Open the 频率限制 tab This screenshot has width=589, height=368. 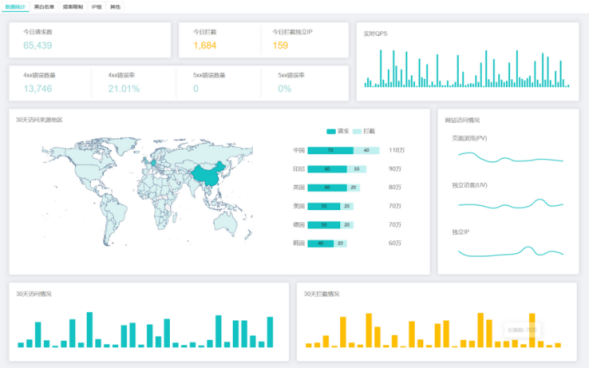(x=73, y=7)
